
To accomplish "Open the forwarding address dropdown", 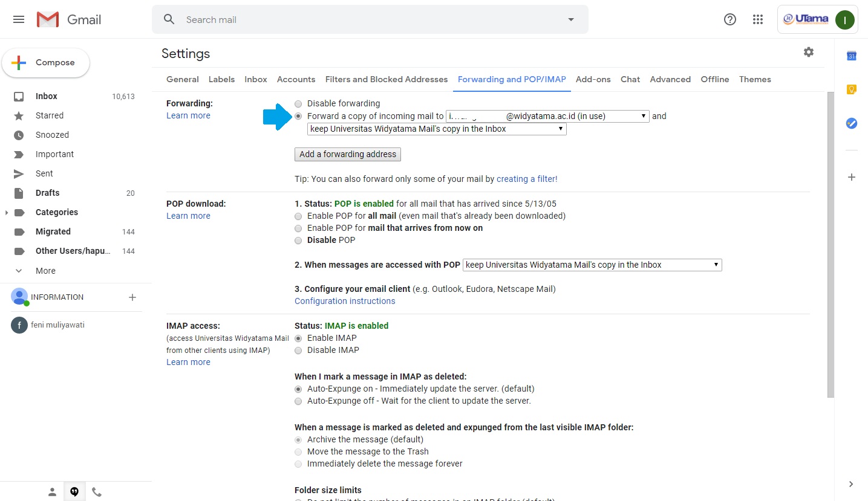I will [547, 116].
